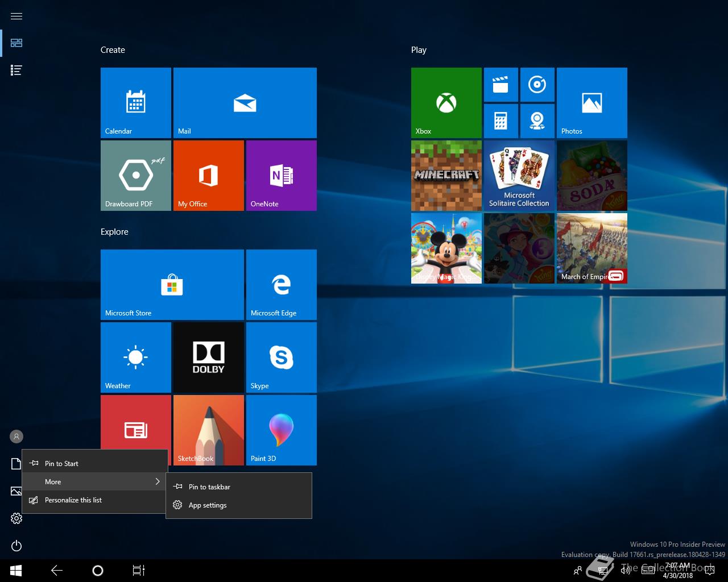The height and width of the screenshot is (582, 728).
Task: Open the Documents sidebar icon
Action: point(15,464)
